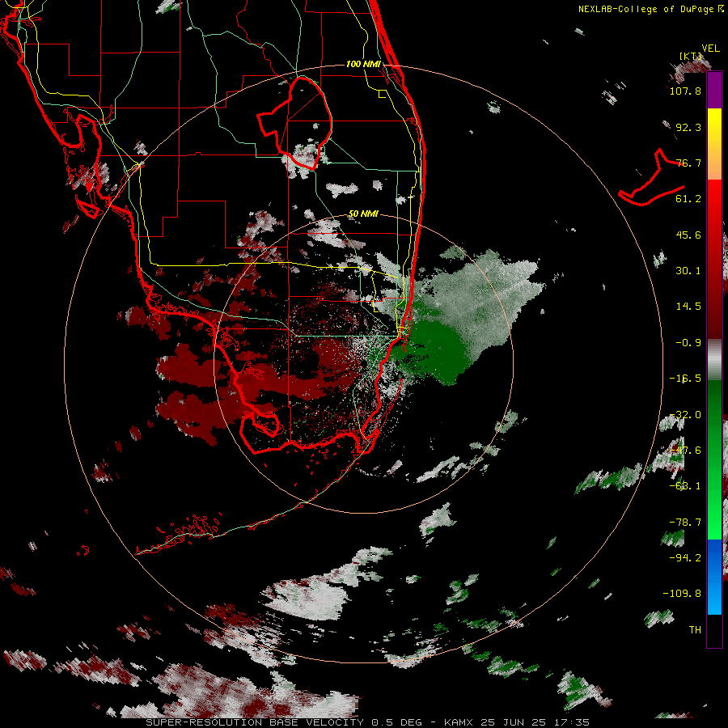
Task: Click the -109.8 velocity scale value
Action: click(682, 594)
